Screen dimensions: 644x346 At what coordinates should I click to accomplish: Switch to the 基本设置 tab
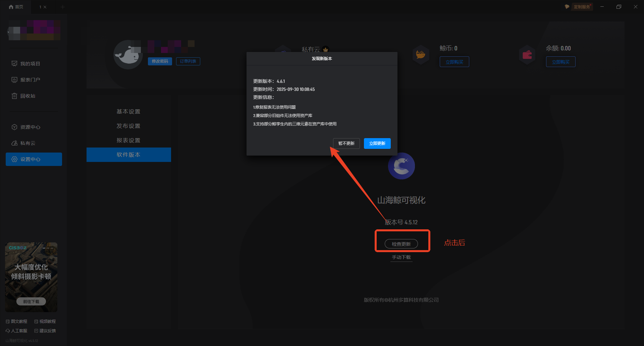point(128,112)
